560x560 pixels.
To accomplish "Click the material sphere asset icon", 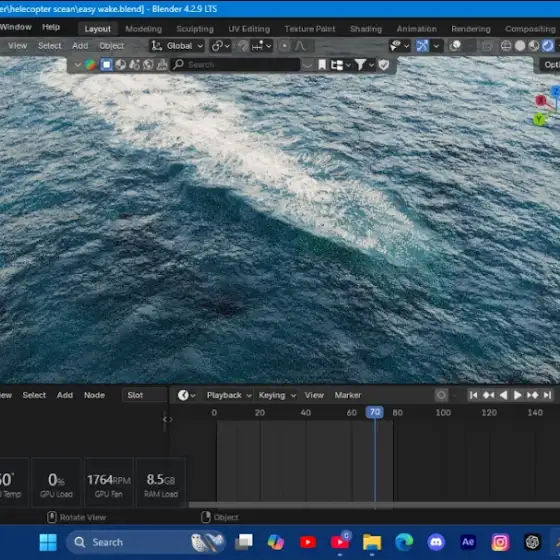I will click(x=120, y=65).
